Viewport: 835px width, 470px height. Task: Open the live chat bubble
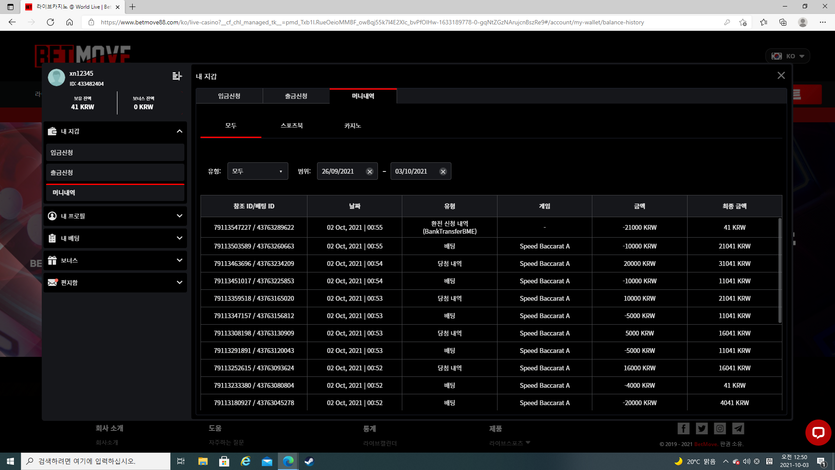tap(818, 432)
